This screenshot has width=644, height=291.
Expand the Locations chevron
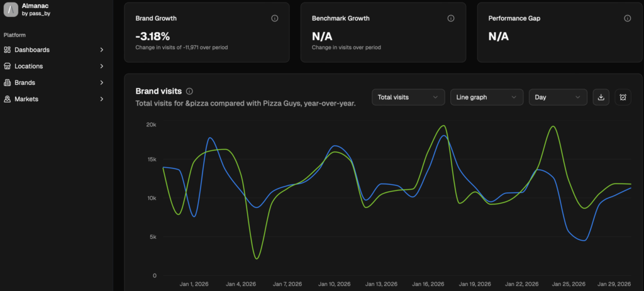pyautogui.click(x=102, y=66)
